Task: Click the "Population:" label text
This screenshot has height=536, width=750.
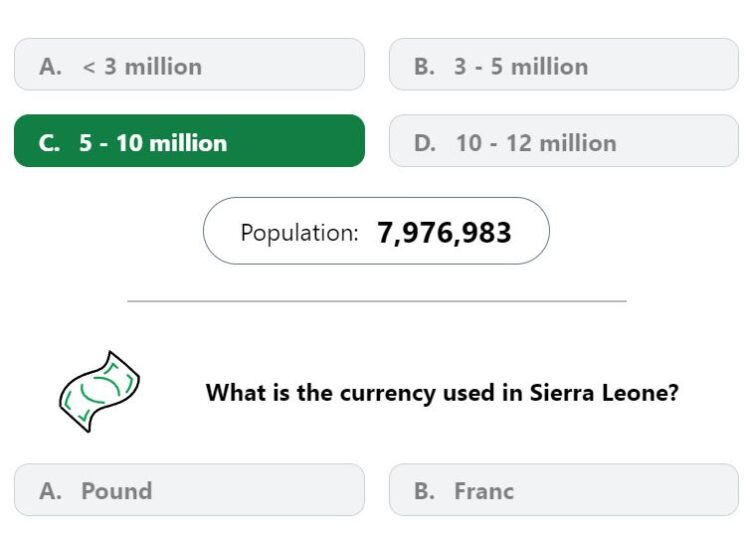Action: coord(299,233)
